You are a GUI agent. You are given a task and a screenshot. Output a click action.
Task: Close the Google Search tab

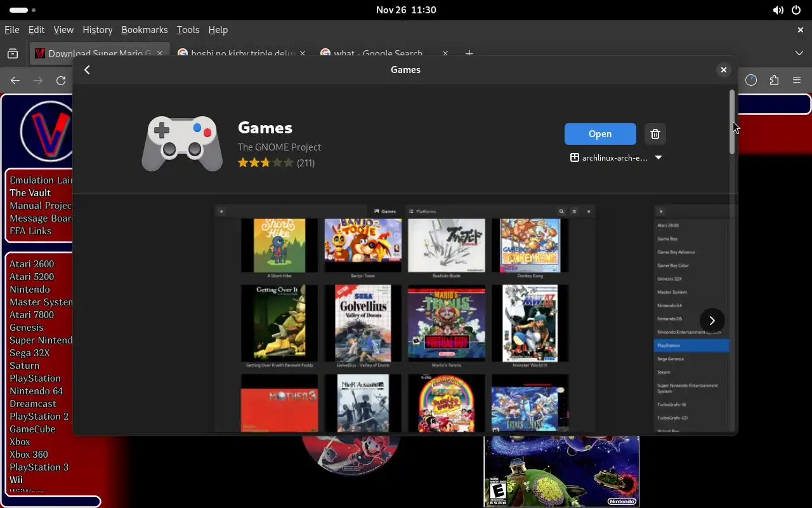pos(445,54)
